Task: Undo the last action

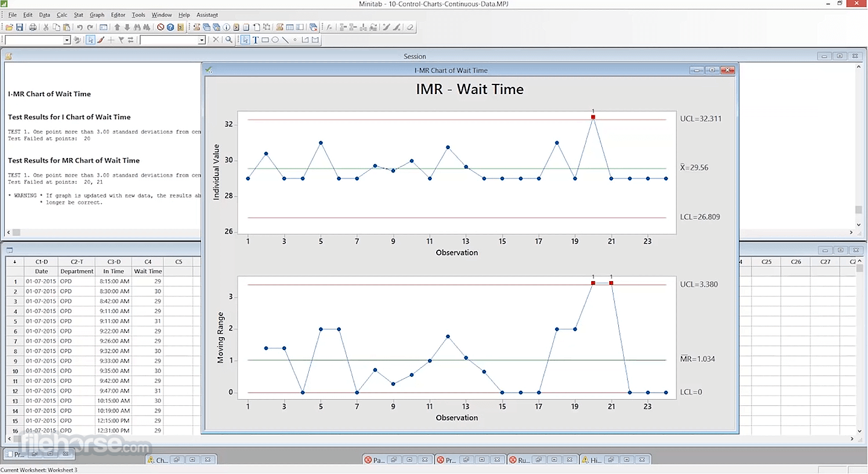Action: point(80,27)
